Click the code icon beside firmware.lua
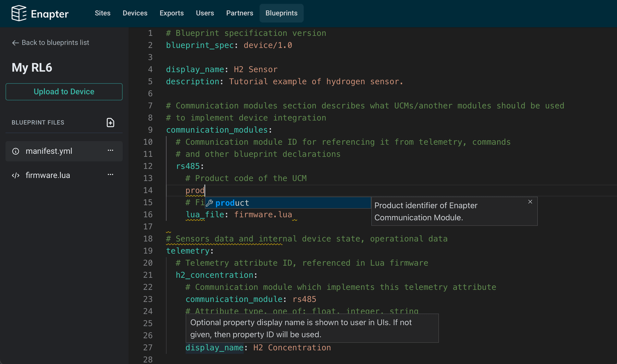The width and height of the screenshot is (617, 364). point(15,175)
